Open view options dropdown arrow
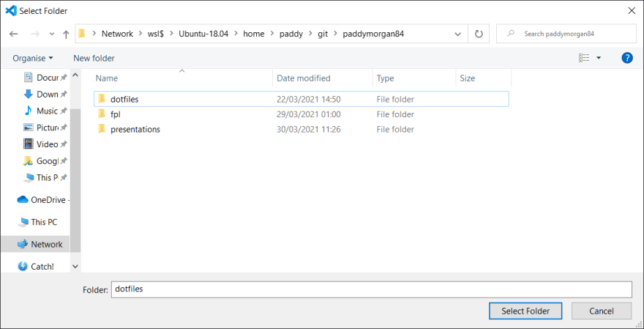The image size is (644, 329). pyautogui.click(x=599, y=58)
